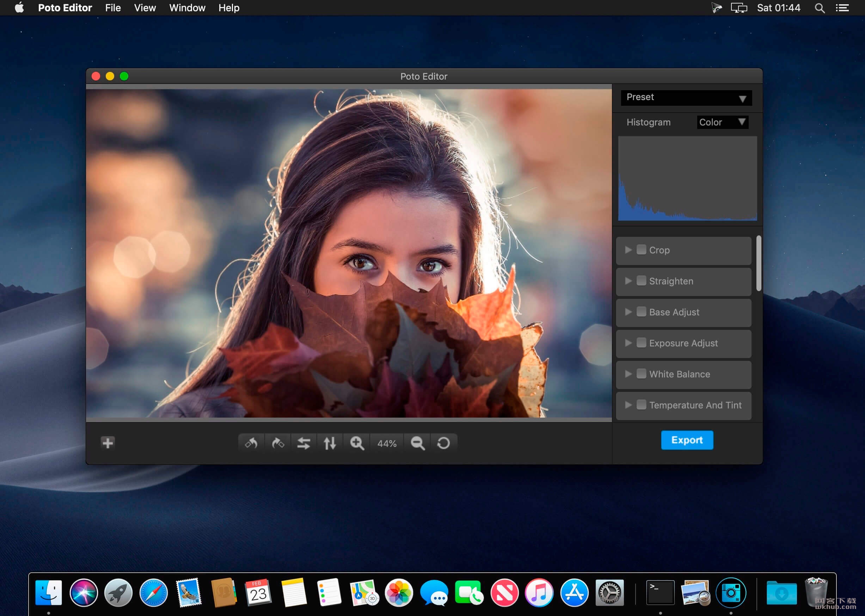Screen dimensions: 865x616
Task: Open the Poto Editor app menu
Action: [65, 8]
